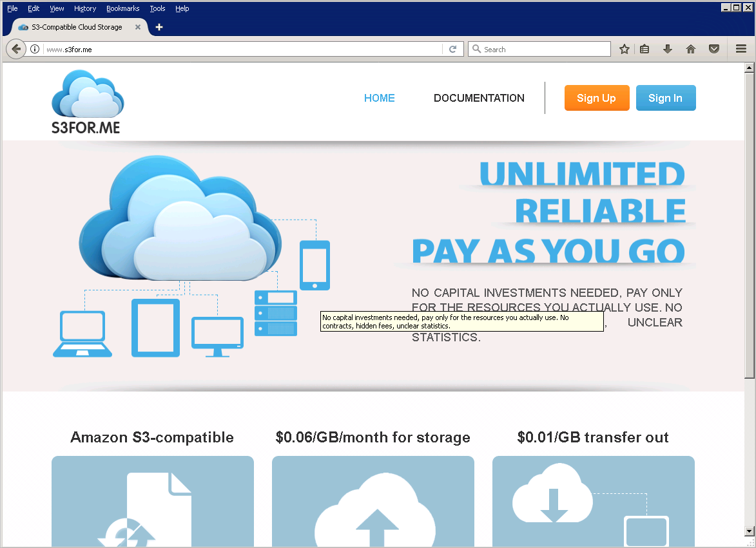
Task: Open the View menu
Action: click(57, 8)
